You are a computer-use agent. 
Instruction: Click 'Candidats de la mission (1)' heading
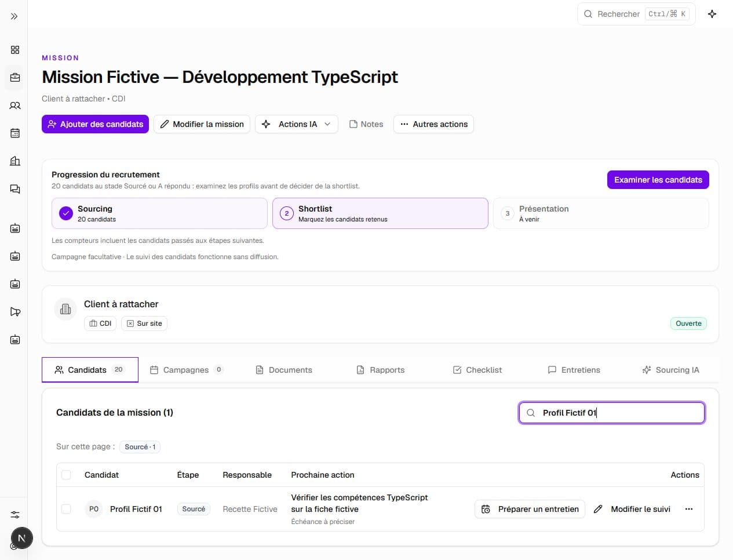point(115,413)
